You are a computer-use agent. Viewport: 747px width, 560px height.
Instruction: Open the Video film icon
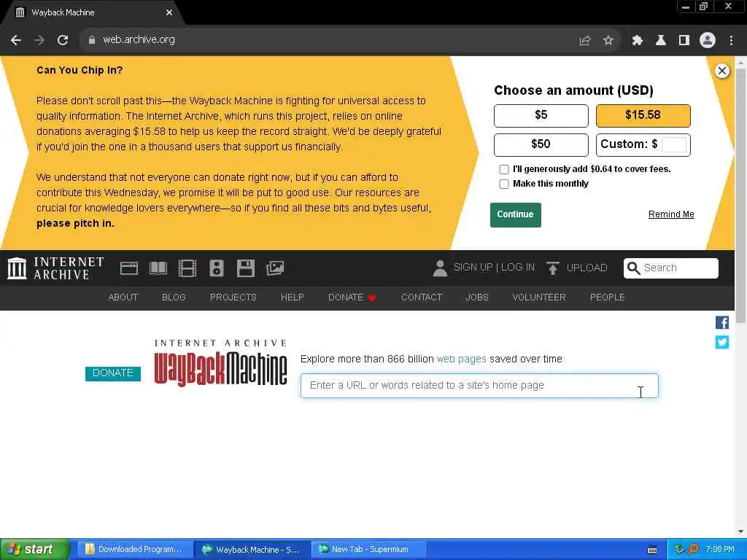187,268
